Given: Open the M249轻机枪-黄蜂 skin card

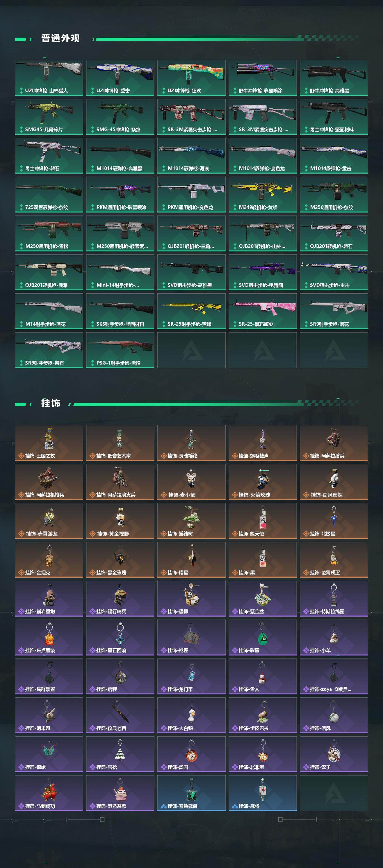Looking at the screenshot, I should click(x=262, y=195).
